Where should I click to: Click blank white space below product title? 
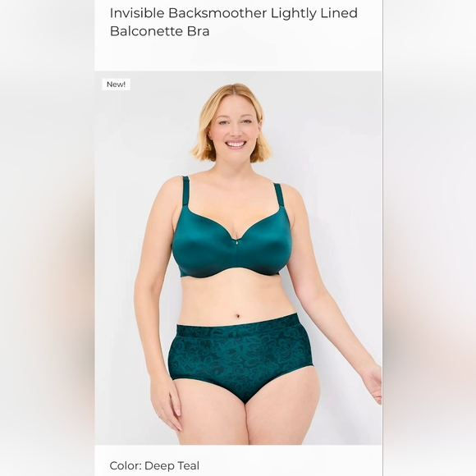coord(238,55)
